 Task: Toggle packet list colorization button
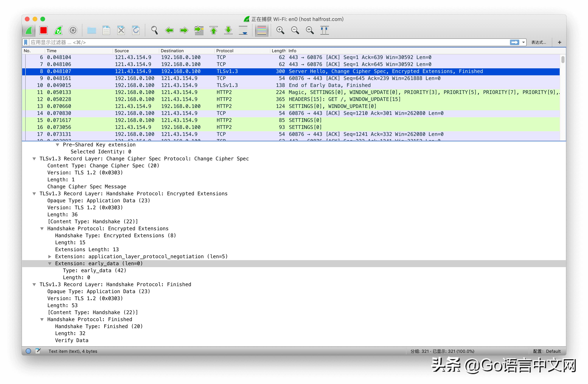pyautogui.click(x=262, y=30)
